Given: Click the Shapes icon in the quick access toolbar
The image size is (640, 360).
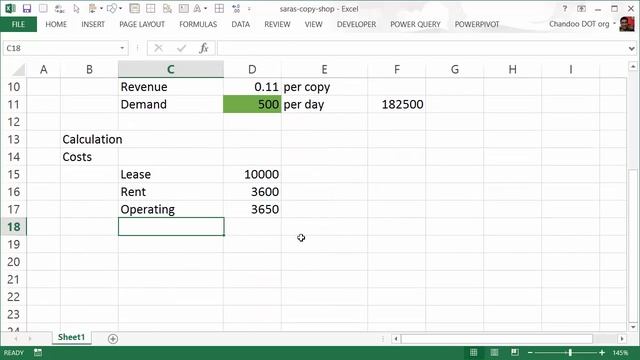Looking at the screenshot, I should pos(111,9).
